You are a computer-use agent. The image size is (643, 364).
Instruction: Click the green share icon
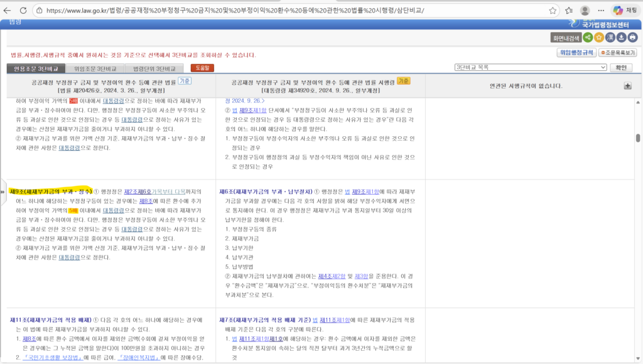[588, 39]
